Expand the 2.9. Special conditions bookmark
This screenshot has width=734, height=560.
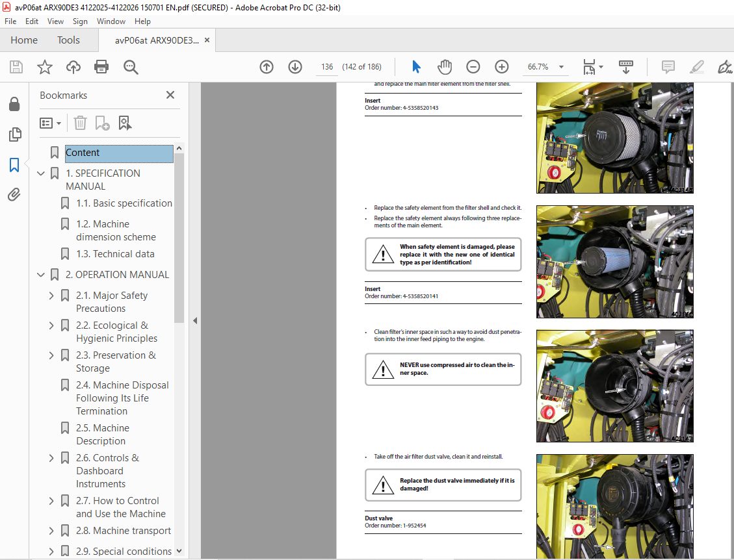point(51,552)
